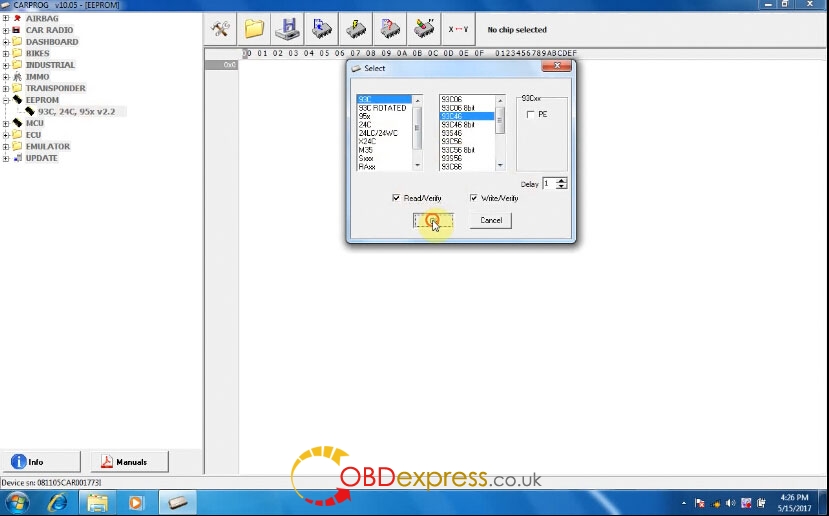Open the Manuals button
This screenshot has height=516, width=829.
pyautogui.click(x=130, y=462)
